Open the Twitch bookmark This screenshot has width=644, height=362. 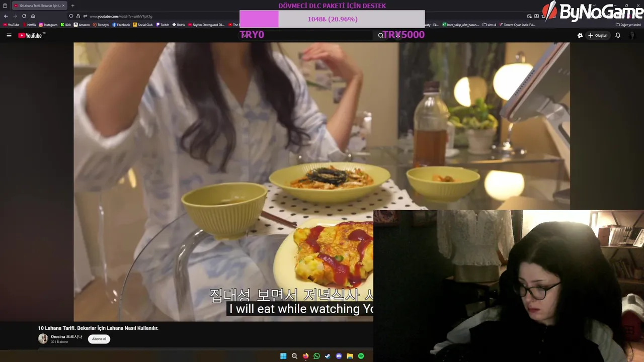coord(163,25)
